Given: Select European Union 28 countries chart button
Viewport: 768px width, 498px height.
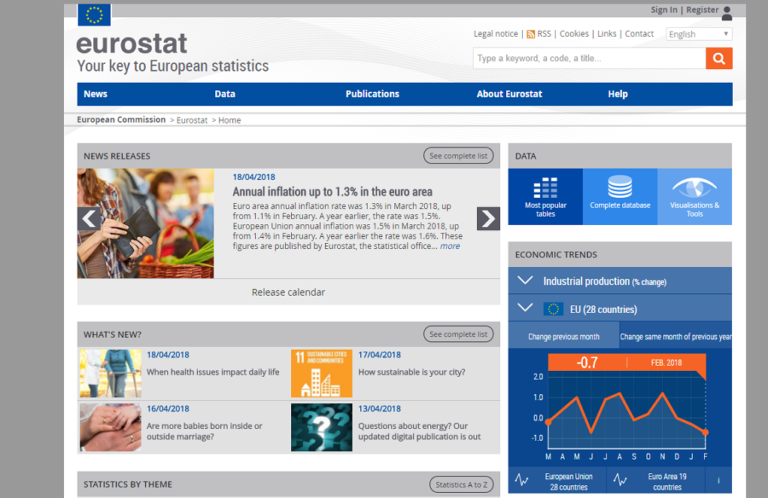Looking at the screenshot, I should (x=557, y=481).
